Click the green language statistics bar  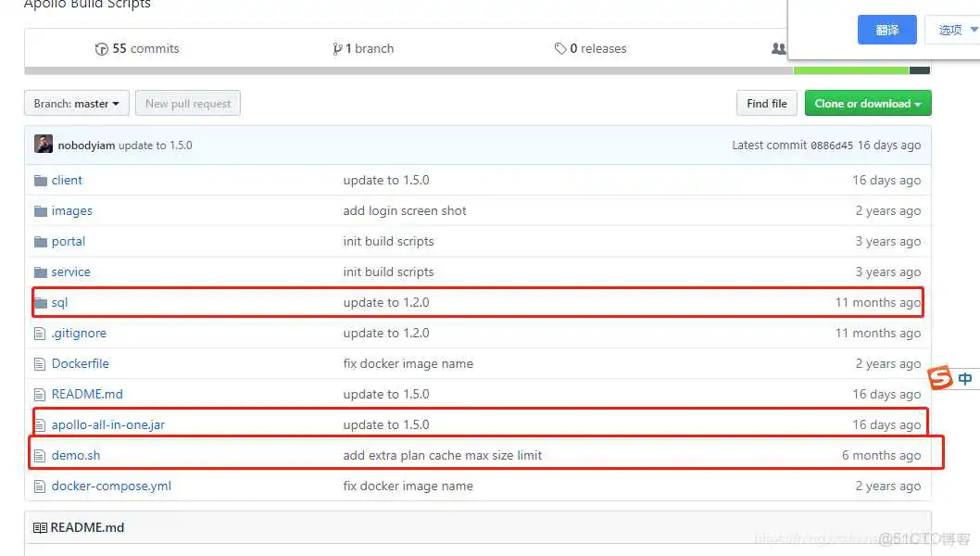pyautogui.click(x=850, y=69)
